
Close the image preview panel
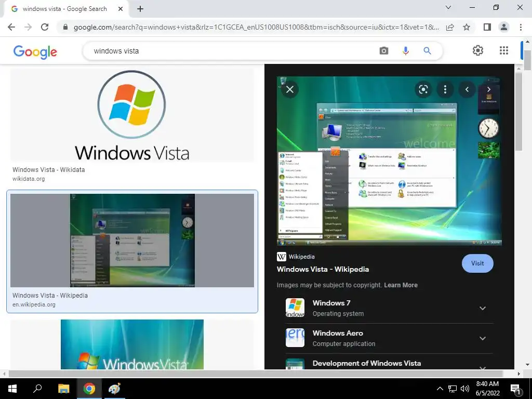point(290,89)
